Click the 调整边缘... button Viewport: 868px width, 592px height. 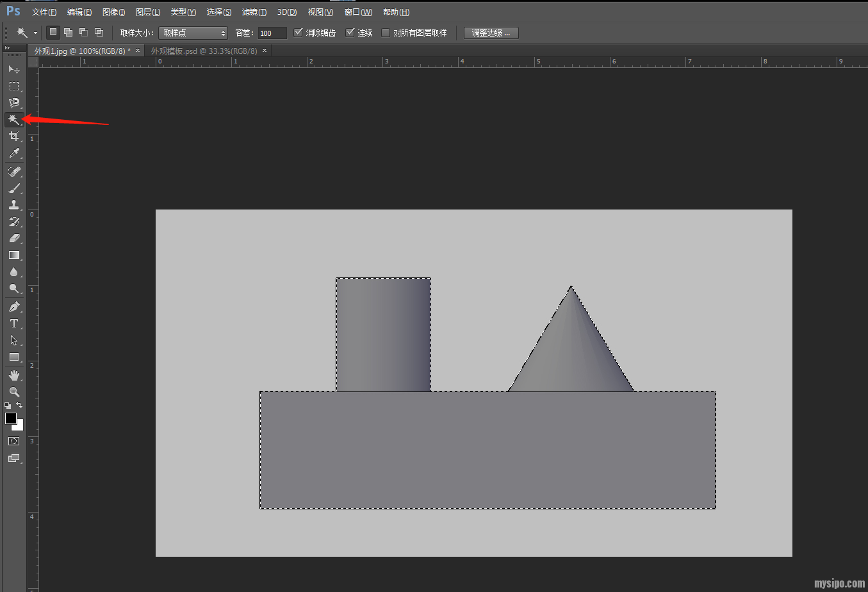pos(491,33)
